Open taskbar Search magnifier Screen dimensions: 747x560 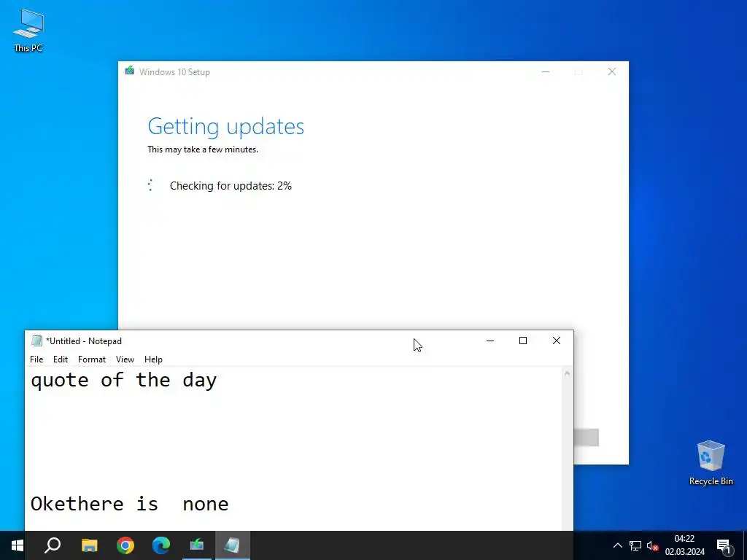pos(53,545)
